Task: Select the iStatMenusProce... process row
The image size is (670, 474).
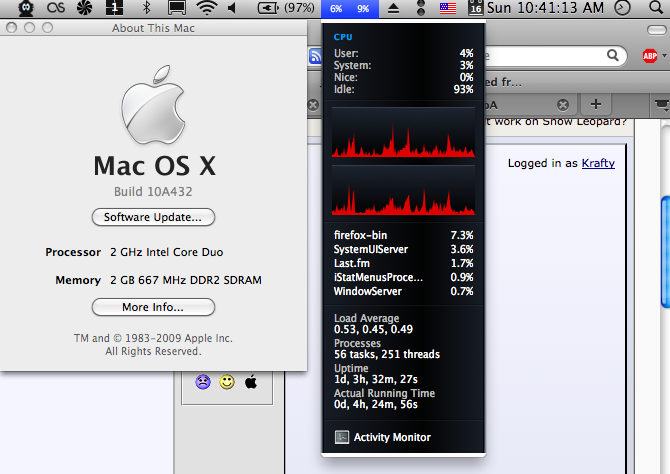Action: click(403, 277)
